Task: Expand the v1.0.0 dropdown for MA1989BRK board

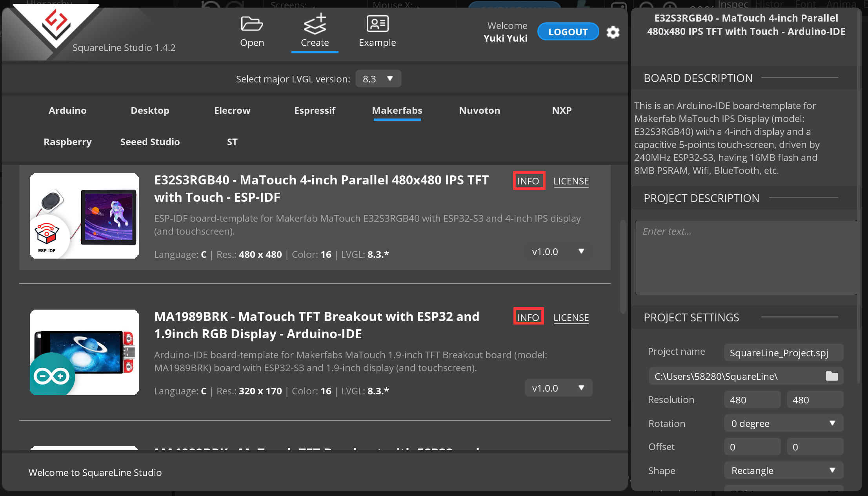Action: click(x=559, y=388)
